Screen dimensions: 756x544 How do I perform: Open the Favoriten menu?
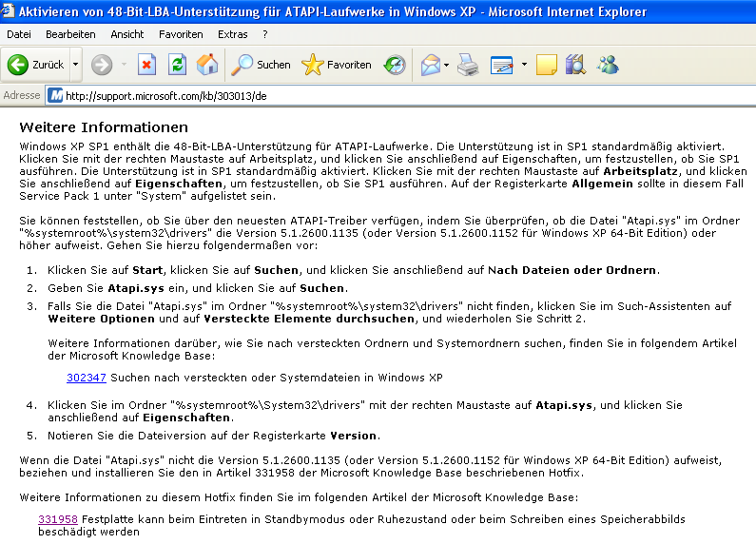(181, 34)
